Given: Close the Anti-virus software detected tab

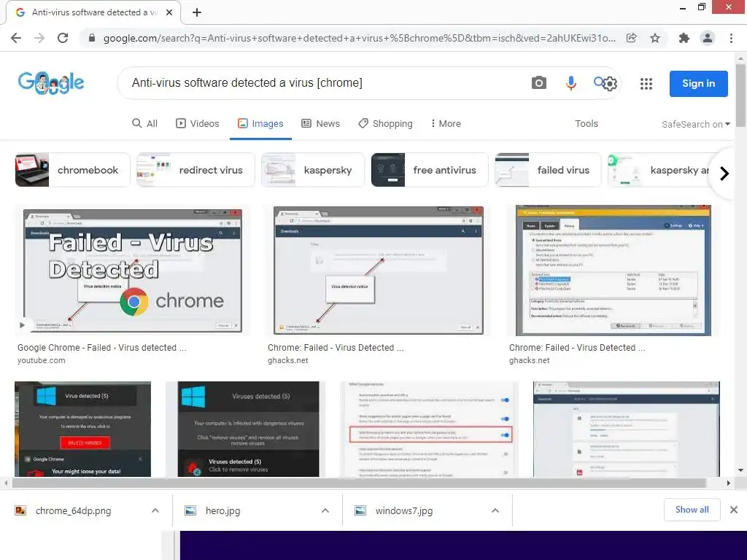Looking at the screenshot, I should tap(169, 12).
